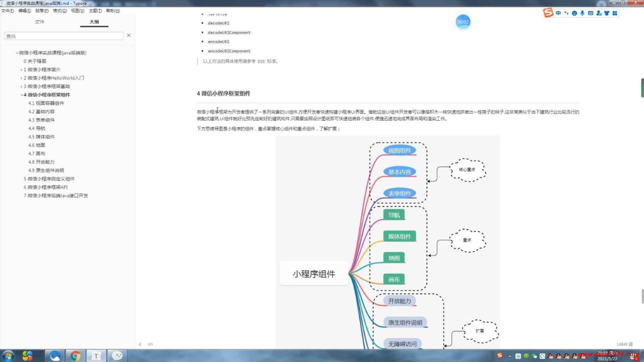644x362 pixels.
Task: Jump to 4.5 媒体组件
Action: 41,137
